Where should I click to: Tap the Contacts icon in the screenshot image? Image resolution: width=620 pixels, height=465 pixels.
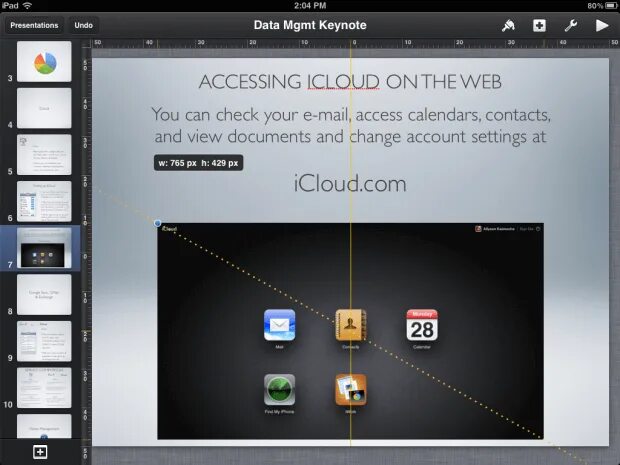350,325
